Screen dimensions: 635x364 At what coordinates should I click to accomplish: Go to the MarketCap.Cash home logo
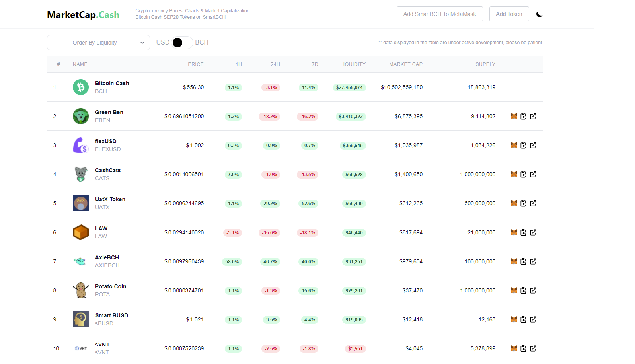click(x=83, y=15)
